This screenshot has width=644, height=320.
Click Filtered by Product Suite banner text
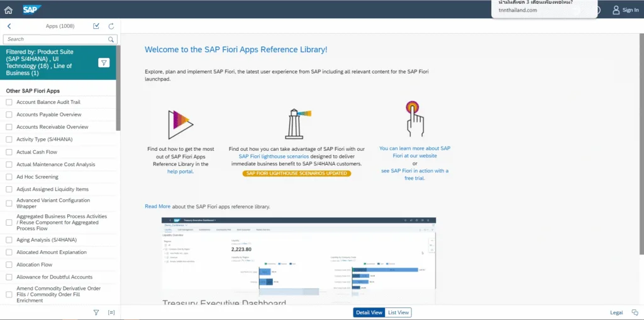[39, 62]
